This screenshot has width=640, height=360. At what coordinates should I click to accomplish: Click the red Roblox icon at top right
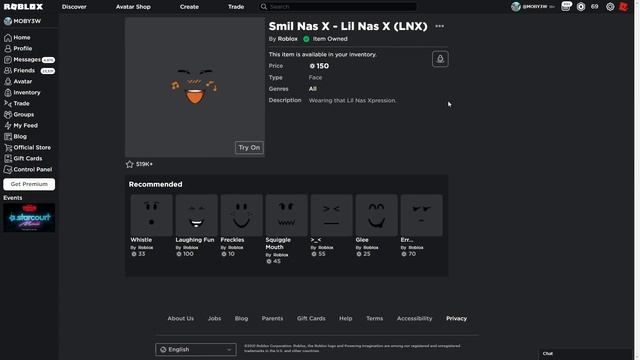(624, 7)
